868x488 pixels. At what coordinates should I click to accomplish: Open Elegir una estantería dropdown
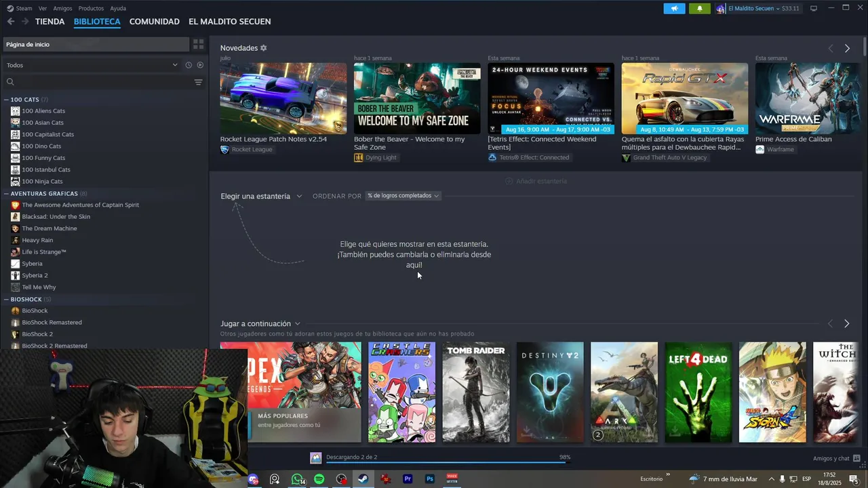(x=261, y=197)
